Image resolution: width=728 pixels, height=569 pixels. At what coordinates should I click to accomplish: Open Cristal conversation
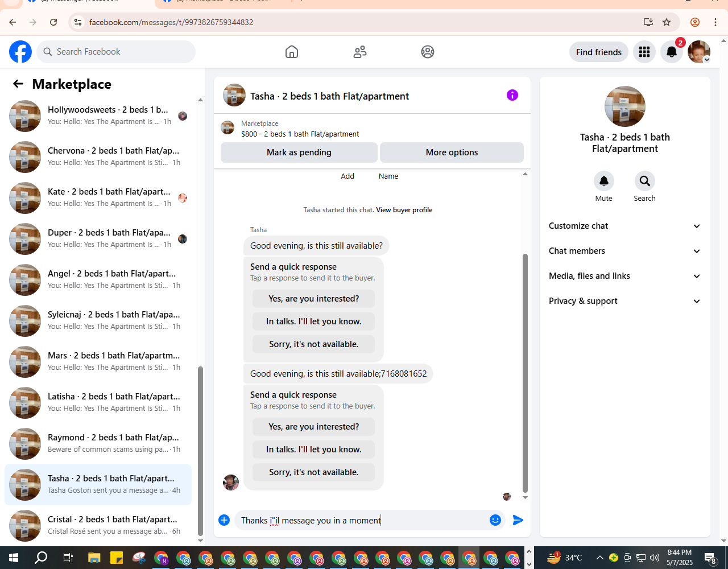point(98,526)
